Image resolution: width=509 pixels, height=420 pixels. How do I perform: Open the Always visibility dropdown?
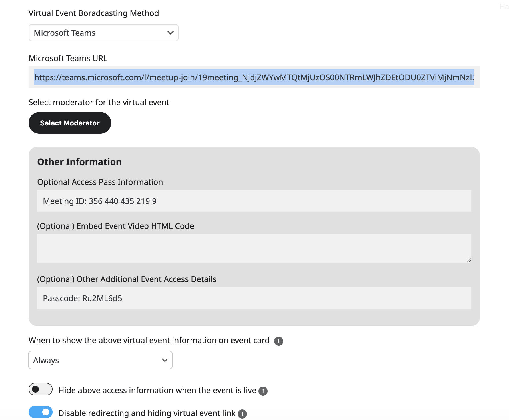click(x=100, y=360)
